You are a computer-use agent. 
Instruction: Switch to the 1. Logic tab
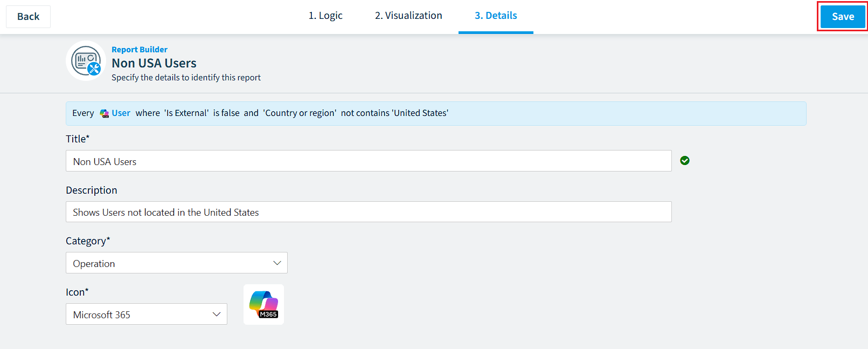click(x=325, y=16)
